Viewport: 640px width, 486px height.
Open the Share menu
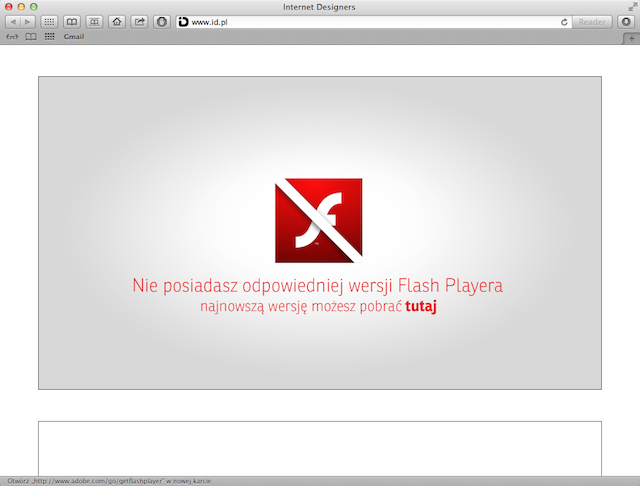140,22
